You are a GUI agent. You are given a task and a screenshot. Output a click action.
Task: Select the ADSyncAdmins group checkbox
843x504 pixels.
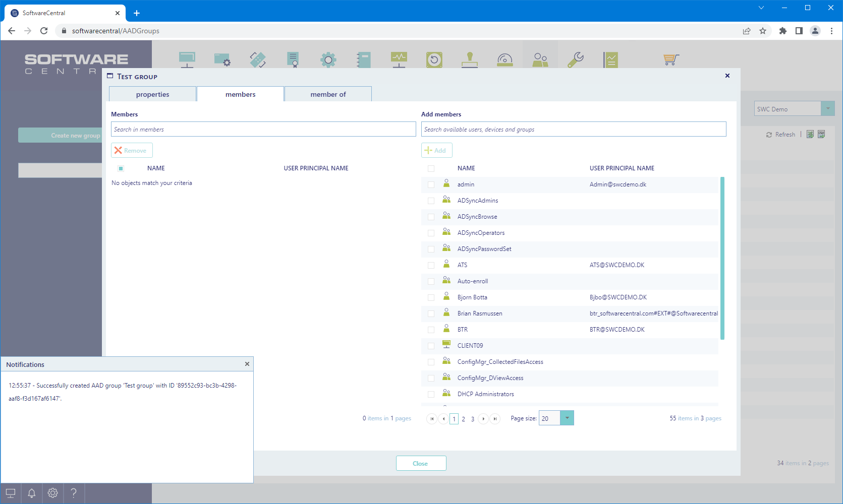pos(431,201)
